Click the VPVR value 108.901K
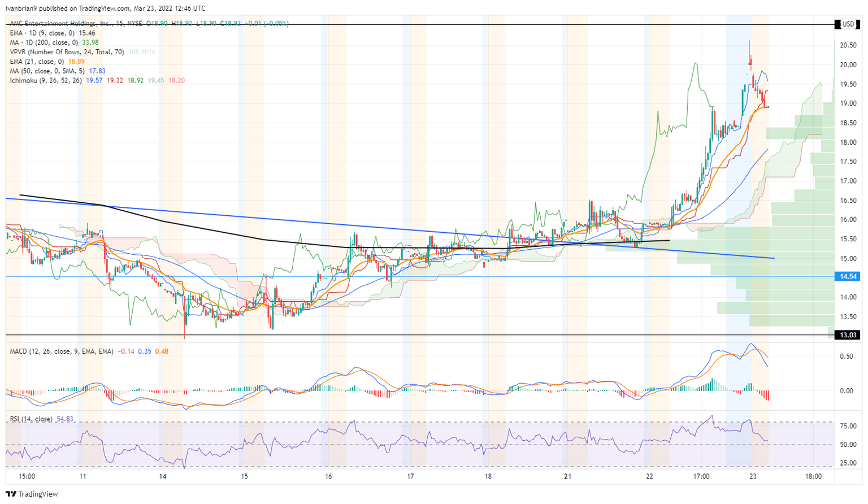868x504 pixels. [x=142, y=52]
